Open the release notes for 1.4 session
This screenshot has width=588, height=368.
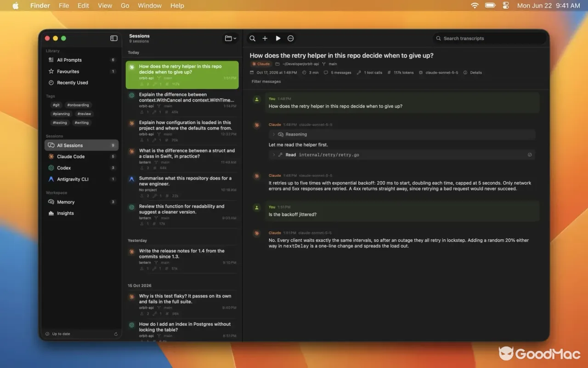coord(182,259)
